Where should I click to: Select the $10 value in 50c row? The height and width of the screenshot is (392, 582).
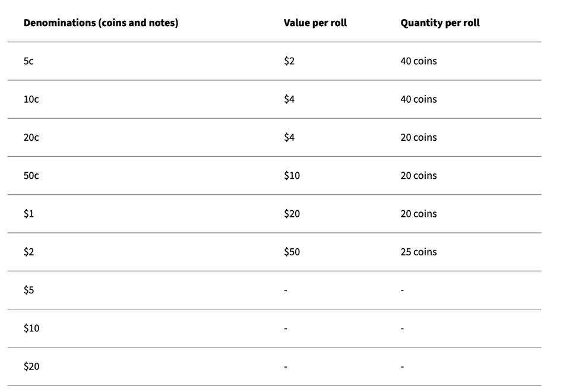(x=292, y=176)
